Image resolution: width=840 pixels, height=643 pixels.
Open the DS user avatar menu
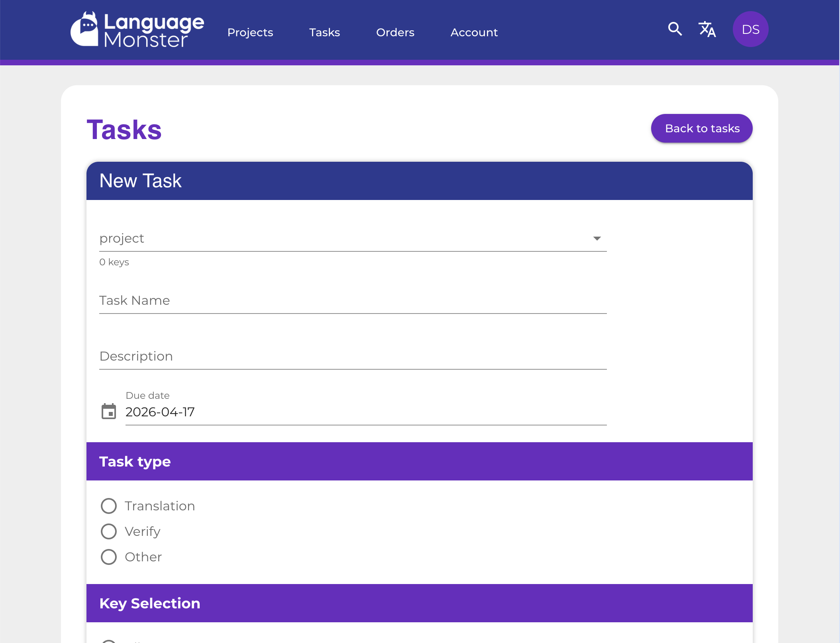tap(750, 29)
